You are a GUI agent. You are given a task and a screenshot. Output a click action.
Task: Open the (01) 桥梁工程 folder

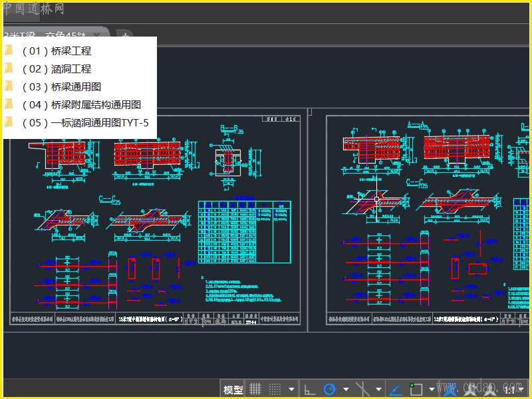click(57, 51)
